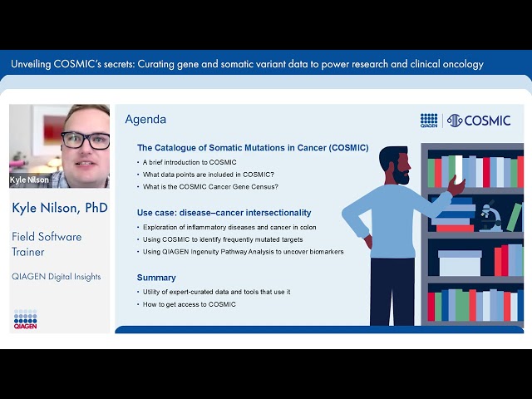Click the microscope illustration on the bookshelf

click(490, 216)
